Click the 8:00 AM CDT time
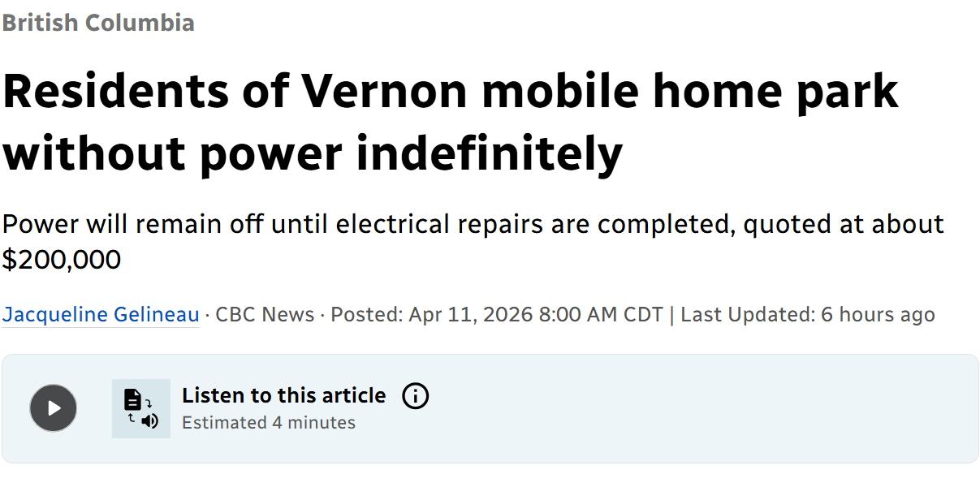 [x=601, y=315]
